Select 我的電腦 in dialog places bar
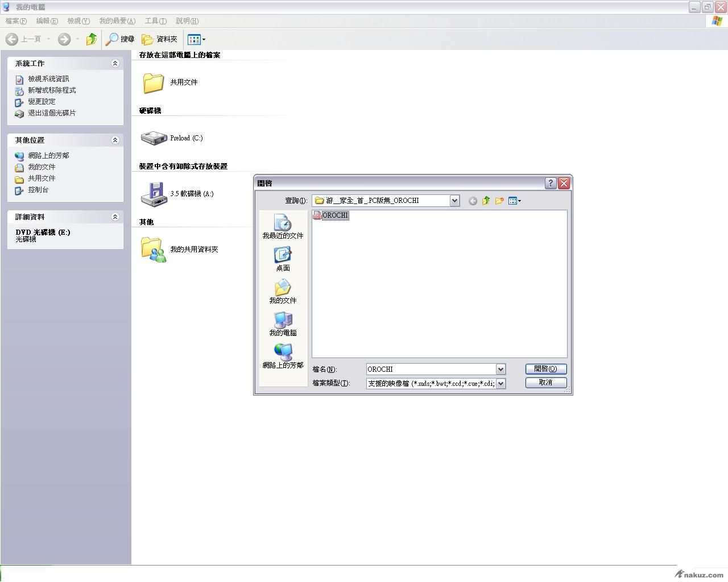 [x=283, y=323]
